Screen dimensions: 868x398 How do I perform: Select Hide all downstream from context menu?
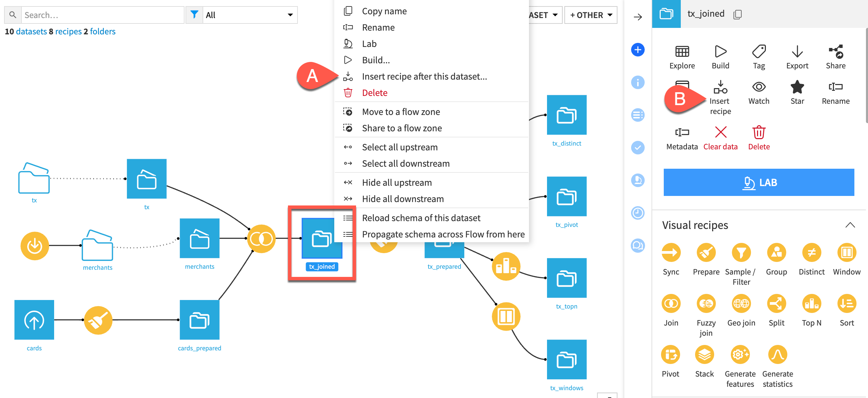point(403,199)
